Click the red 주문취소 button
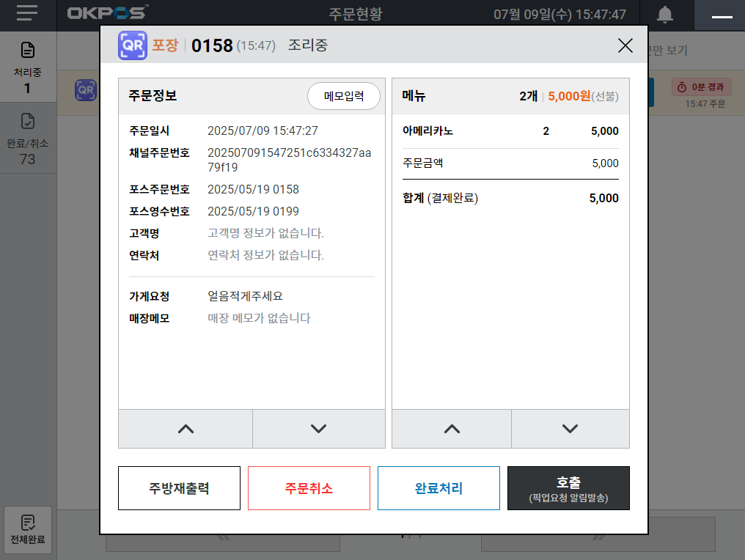Screen dimensions: 745x560 click(309, 488)
